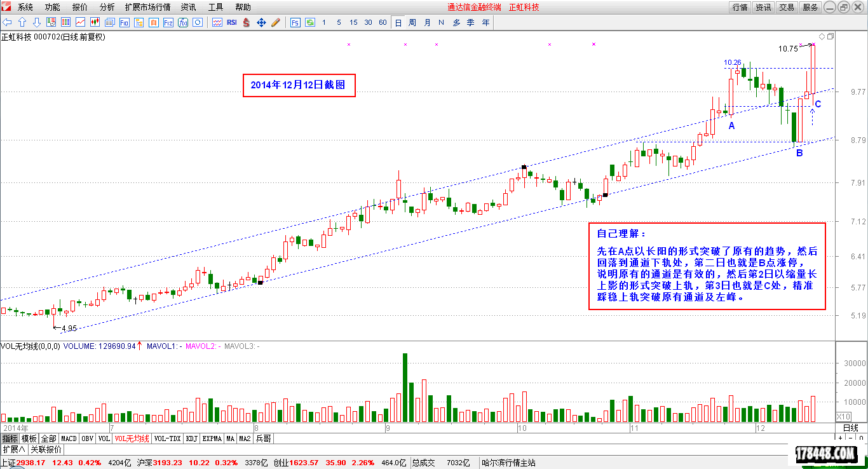Select the 周 weekly period button
The image size is (868, 469).
[412, 22]
